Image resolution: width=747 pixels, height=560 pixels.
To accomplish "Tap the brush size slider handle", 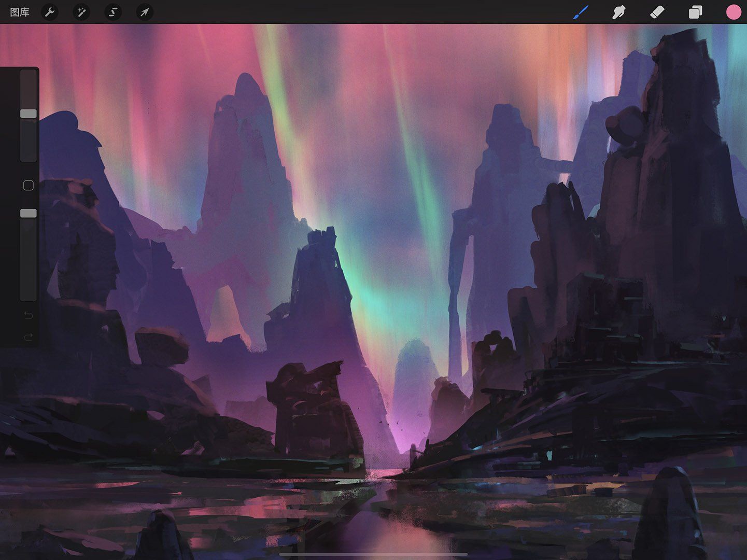I will [x=29, y=114].
